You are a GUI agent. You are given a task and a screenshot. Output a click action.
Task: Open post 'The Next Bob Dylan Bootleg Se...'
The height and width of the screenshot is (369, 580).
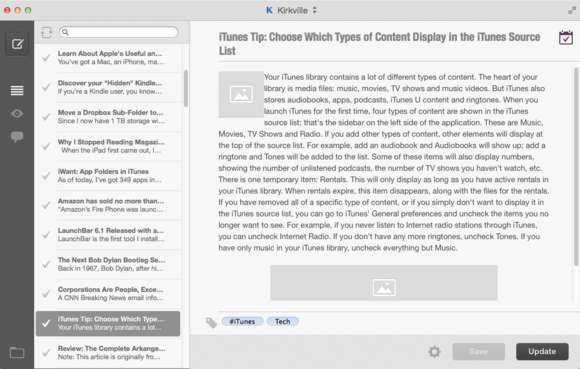tap(108, 264)
